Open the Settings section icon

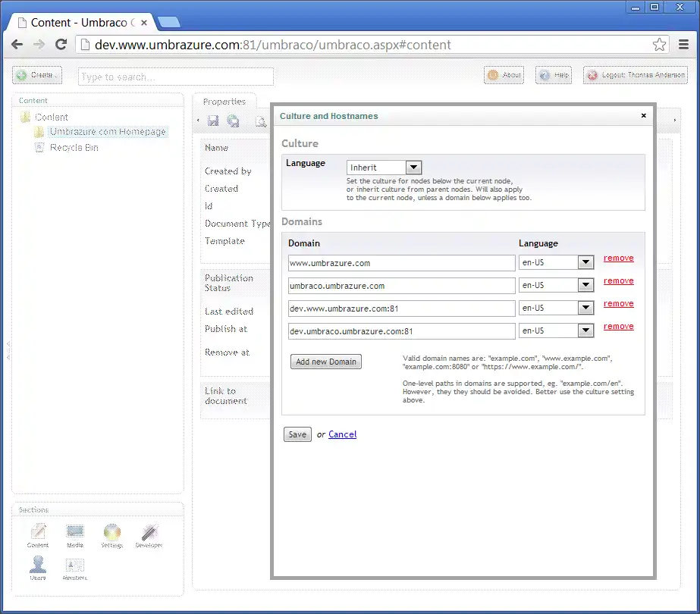[x=112, y=535]
